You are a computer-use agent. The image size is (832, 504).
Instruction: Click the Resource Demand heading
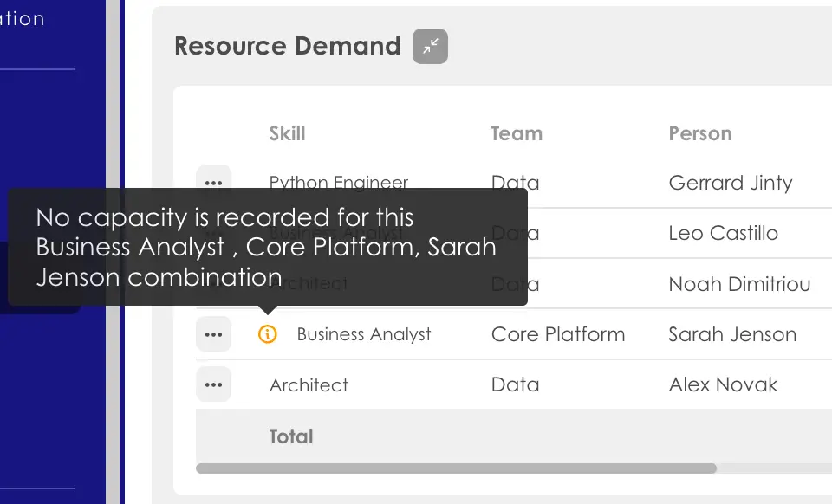pos(287,46)
